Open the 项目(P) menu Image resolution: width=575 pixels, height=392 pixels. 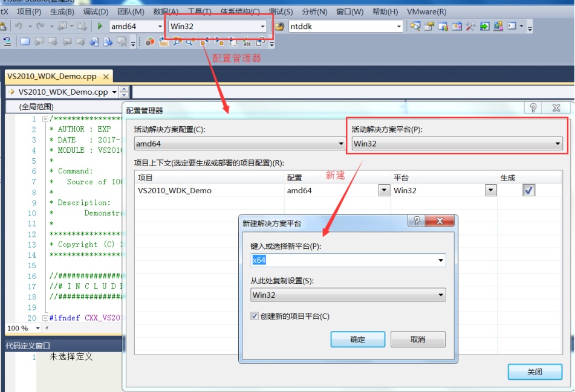(30, 11)
